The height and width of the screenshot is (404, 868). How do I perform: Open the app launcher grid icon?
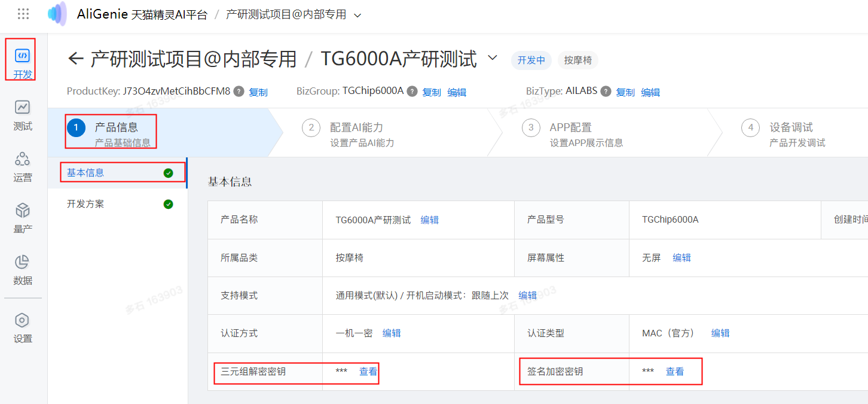click(23, 14)
